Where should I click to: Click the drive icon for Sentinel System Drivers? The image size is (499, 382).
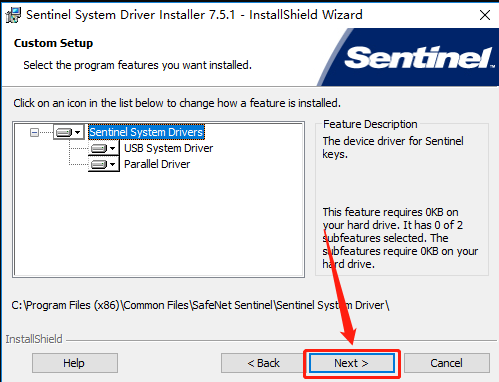tap(64, 132)
